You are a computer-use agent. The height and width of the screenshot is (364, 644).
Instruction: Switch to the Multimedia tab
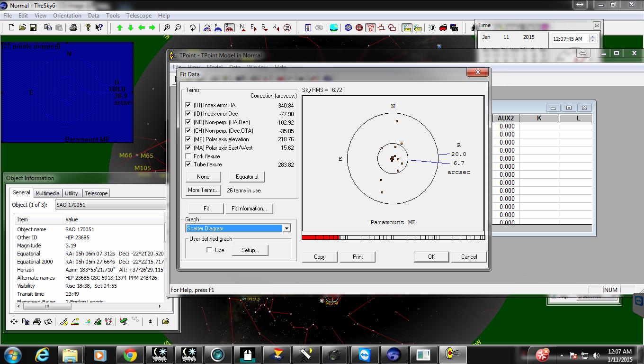(47, 193)
